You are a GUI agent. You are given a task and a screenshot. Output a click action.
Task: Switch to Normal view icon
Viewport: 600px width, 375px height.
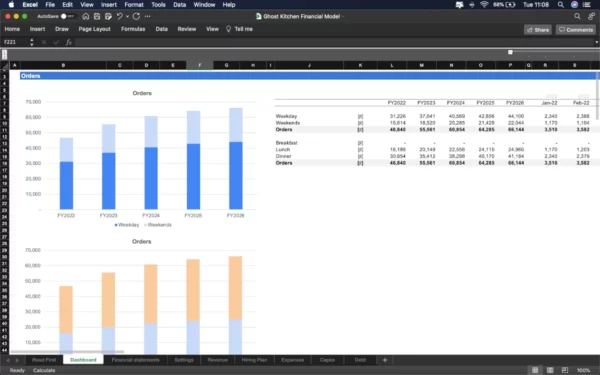(x=535, y=370)
